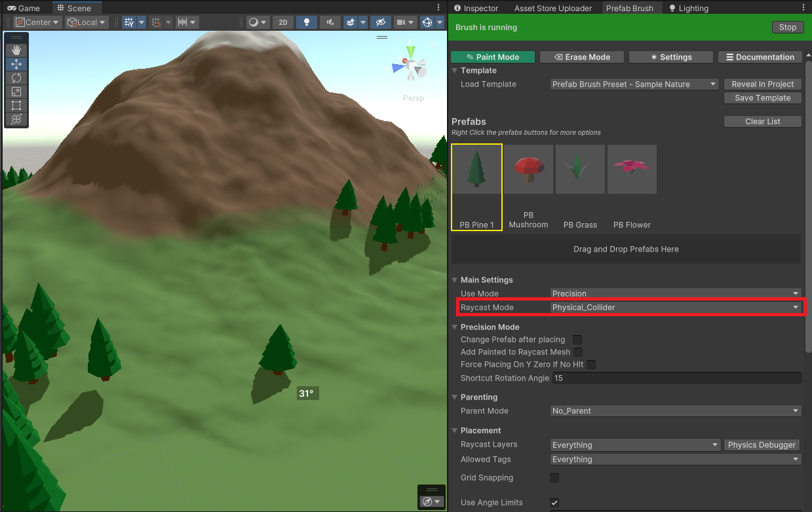Enable Grid Snapping checkbox
The height and width of the screenshot is (512, 812).
pyautogui.click(x=554, y=478)
